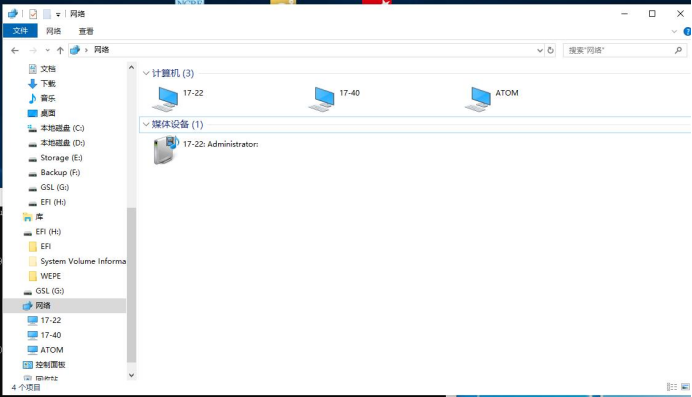
Task: Click the network icon in the address bar
Action: coord(75,50)
